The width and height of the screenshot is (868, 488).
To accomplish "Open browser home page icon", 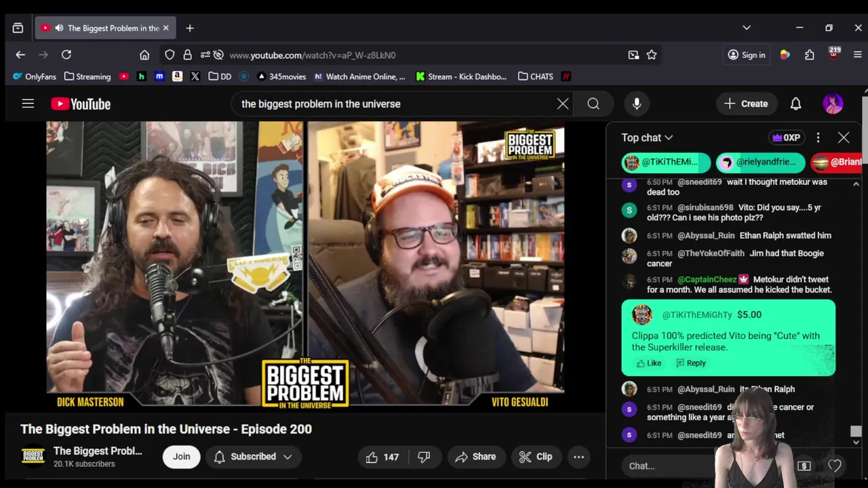I will pyautogui.click(x=144, y=55).
